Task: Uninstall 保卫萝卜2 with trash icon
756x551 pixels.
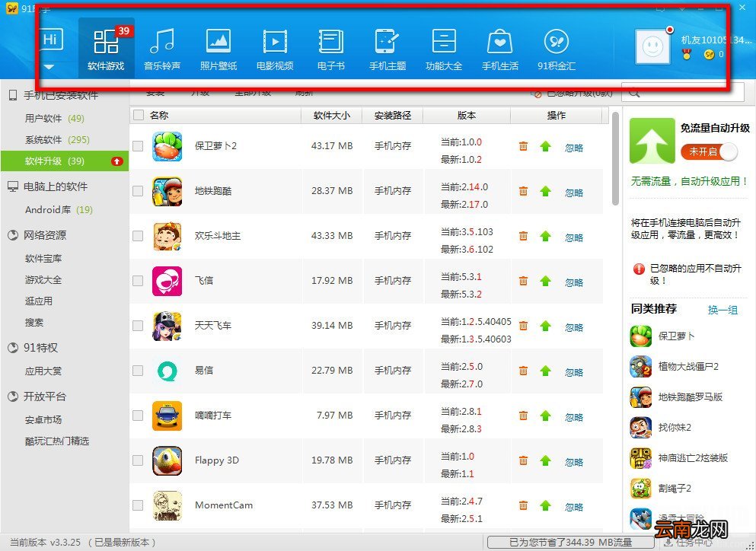Action: [523, 146]
